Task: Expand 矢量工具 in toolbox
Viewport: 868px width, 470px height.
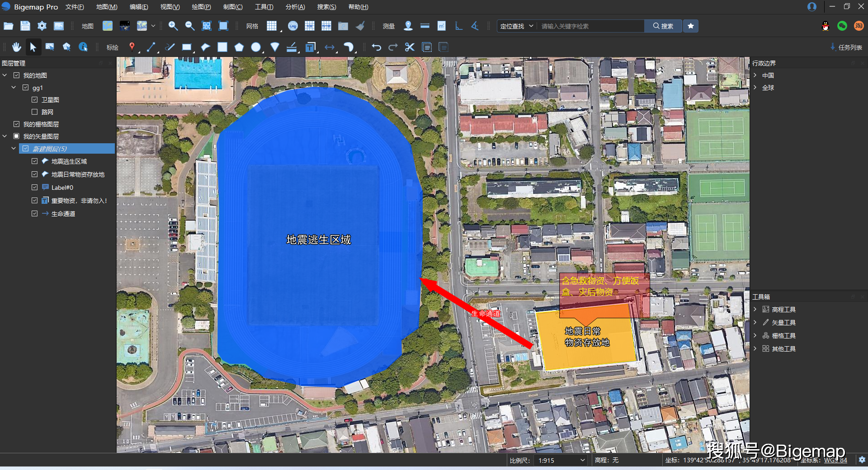Action: pyautogui.click(x=755, y=323)
